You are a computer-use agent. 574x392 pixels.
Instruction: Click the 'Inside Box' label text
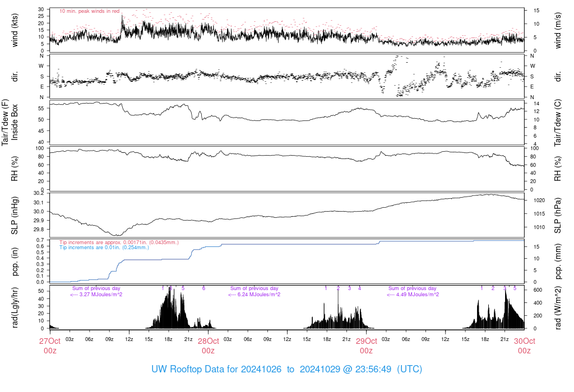point(15,122)
